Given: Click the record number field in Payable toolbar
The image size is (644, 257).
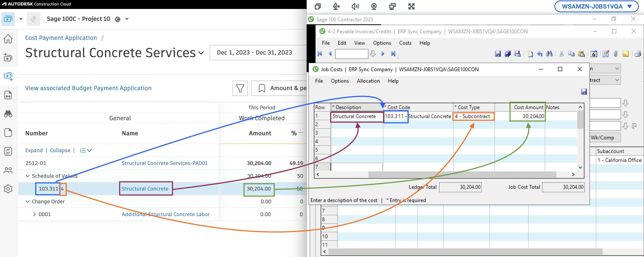Looking at the screenshot, I should tap(352, 54).
